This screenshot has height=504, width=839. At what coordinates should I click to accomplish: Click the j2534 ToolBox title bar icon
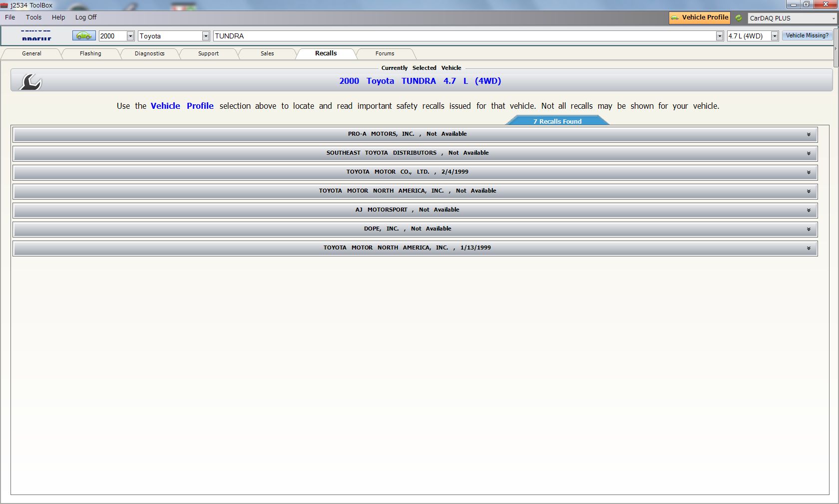click(x=4, y=5)
